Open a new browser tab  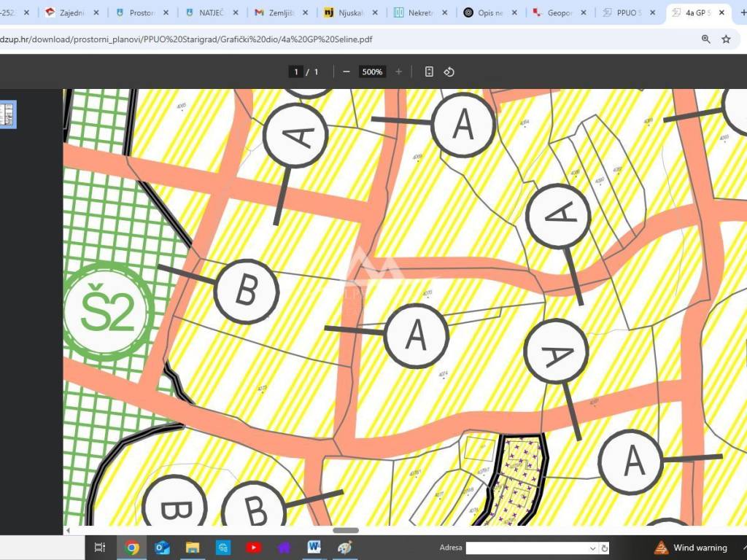click(742, 12)
